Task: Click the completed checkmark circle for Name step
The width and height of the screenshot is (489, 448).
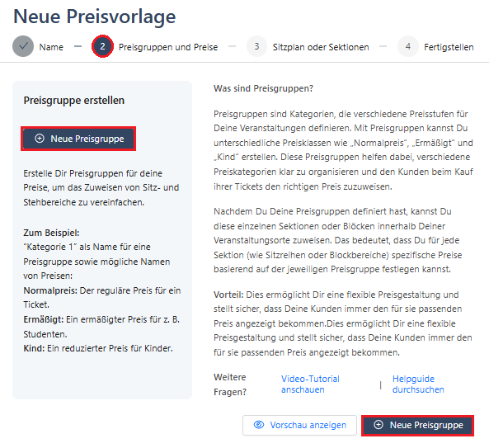Action: coord(23,46)
